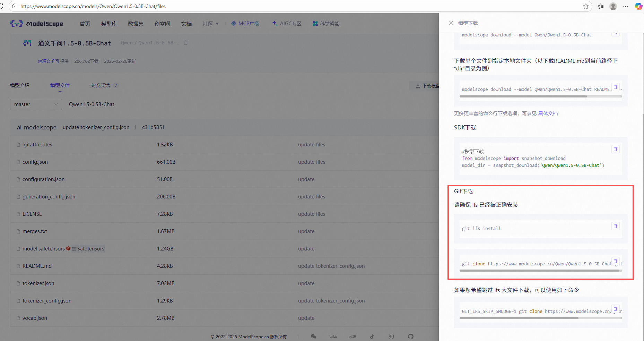Viewport: 644px width, 341px height.
Task: Click the ModelScope logo
Action: tap(36, 24)
